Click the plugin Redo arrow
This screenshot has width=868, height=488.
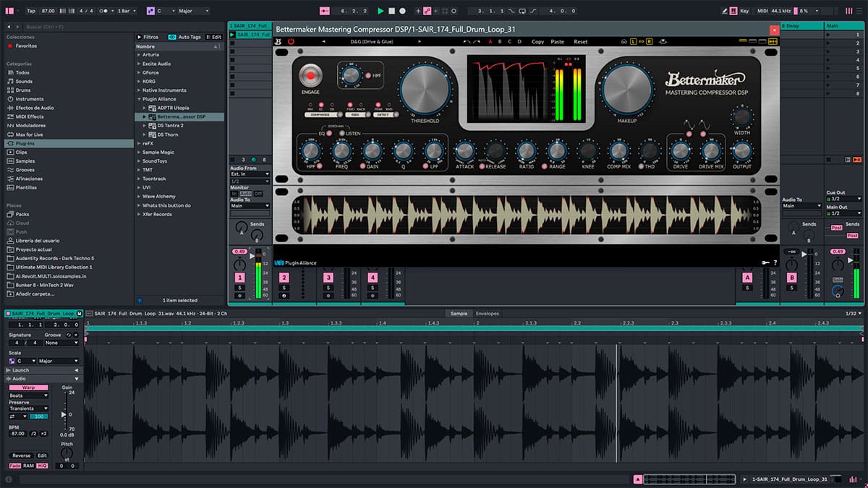[476, 41]
